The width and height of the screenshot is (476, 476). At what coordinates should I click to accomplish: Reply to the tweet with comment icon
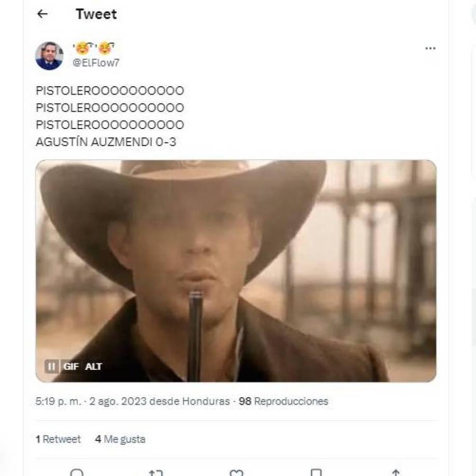77,473
